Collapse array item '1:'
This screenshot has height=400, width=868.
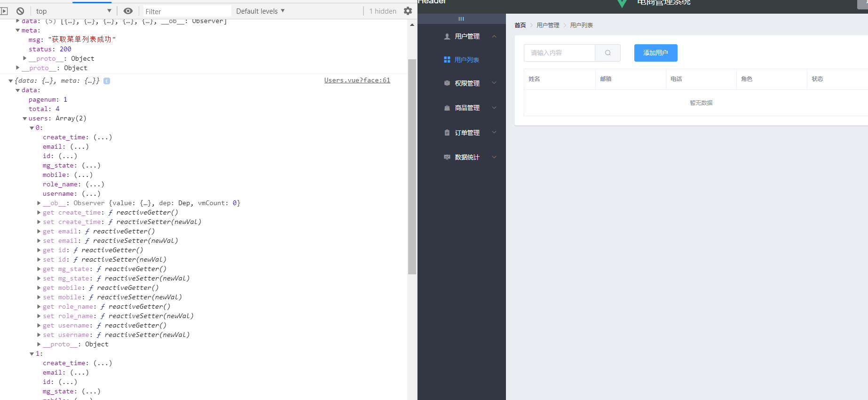(x=32, y=354)
